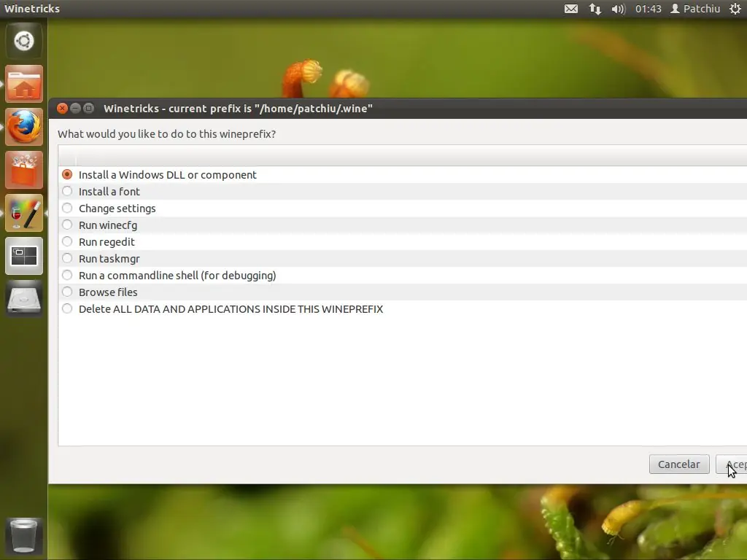Open Ubuntu Software Center from launcher
747x560 pixels.
coord(24,170)
